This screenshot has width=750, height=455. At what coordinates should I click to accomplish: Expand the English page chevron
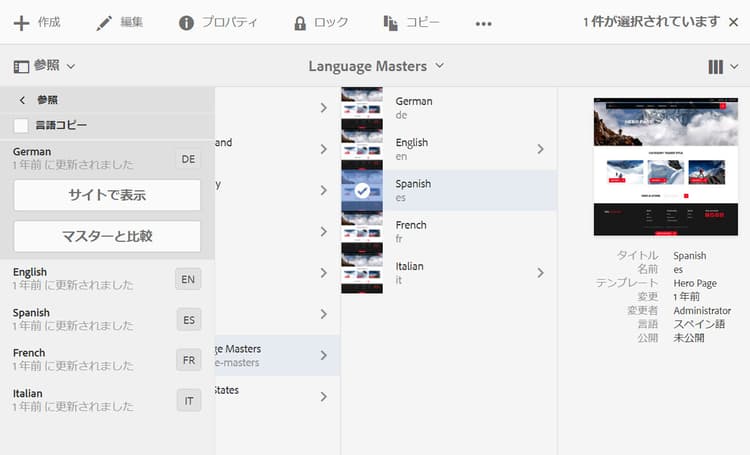pos(540,149)
